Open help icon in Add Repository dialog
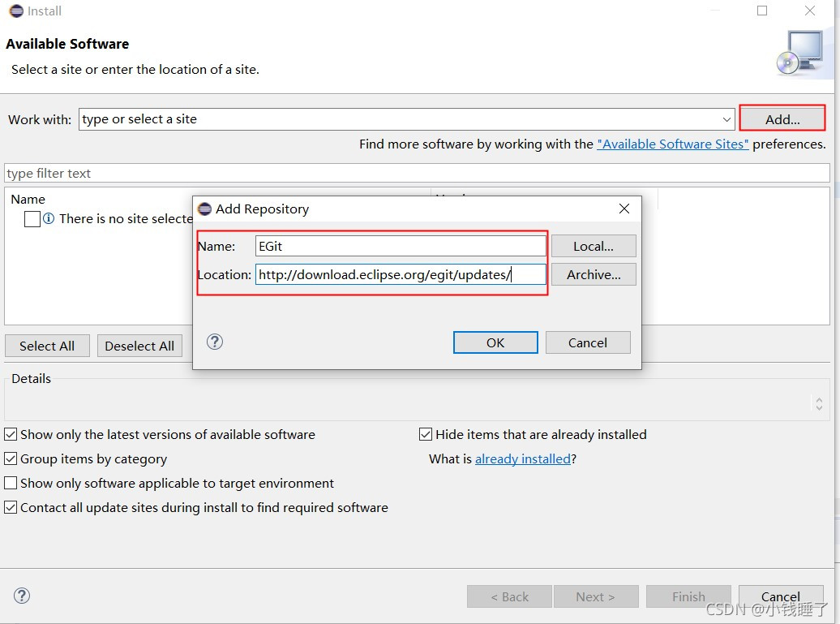This screenshot has width=840, height=624. tap(215, 342)
